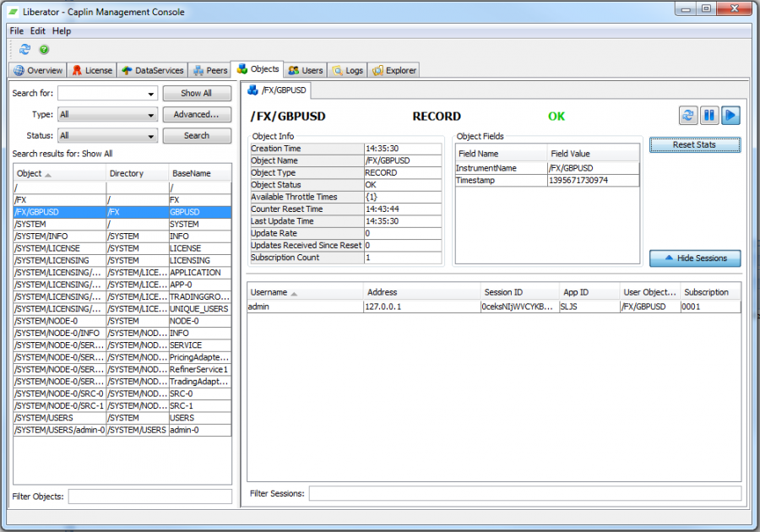Screen dimensions: 760x532
Task: Click the Field Value column header
Action: click(x=593, y=154)
